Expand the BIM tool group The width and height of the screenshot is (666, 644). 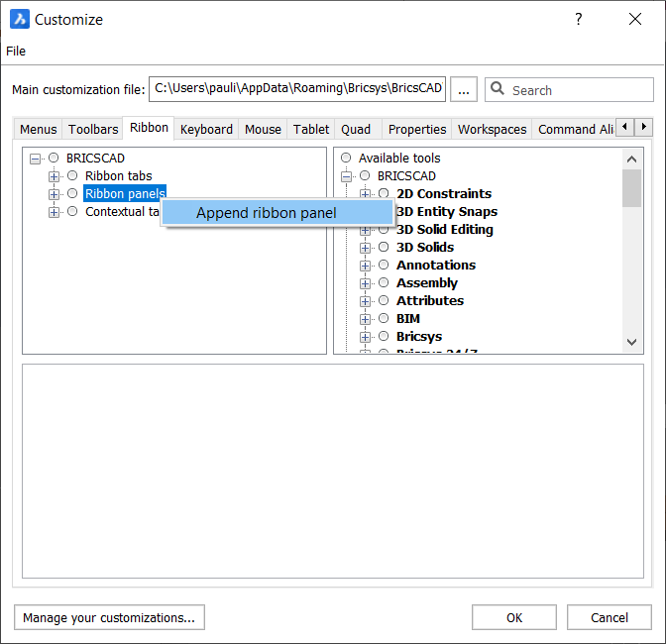[365, 319]
